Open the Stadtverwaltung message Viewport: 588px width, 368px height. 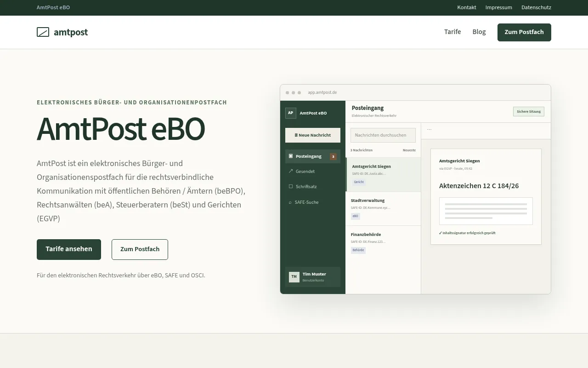383,209
